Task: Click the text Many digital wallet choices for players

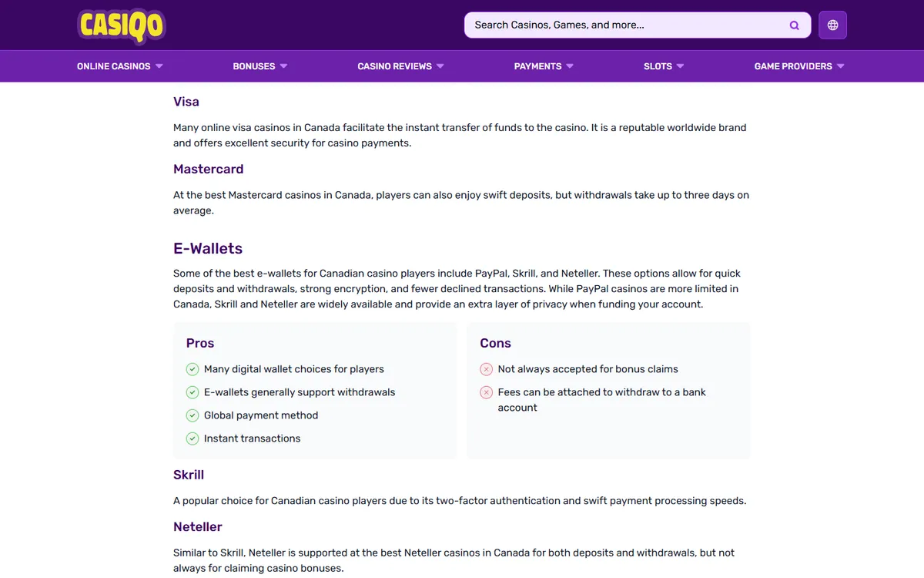Action: coord(294,369)
